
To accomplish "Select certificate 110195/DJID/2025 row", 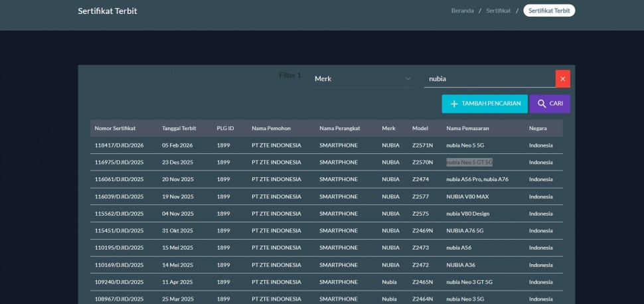I will pyautogui.click(x=119, y=248).
